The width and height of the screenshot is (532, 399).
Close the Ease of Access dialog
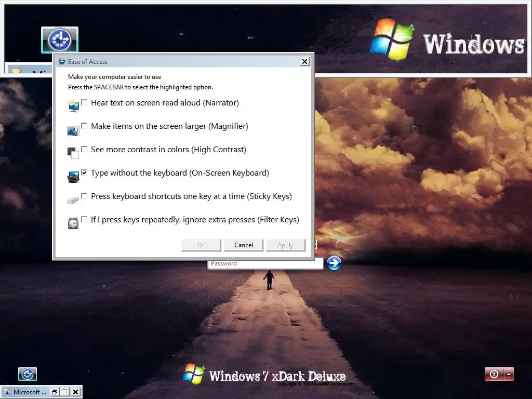point(304,61)
